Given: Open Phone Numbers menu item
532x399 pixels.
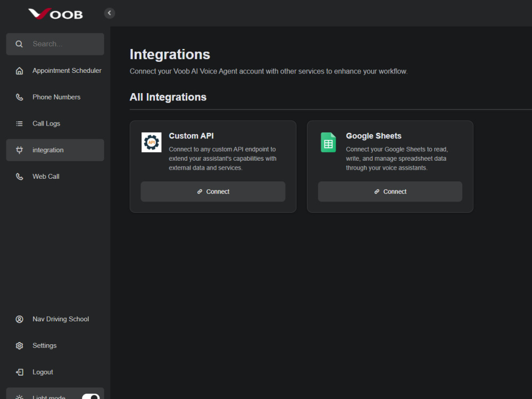Looking at the screenshot, I should pyautogui.click(x=55, y=97).
